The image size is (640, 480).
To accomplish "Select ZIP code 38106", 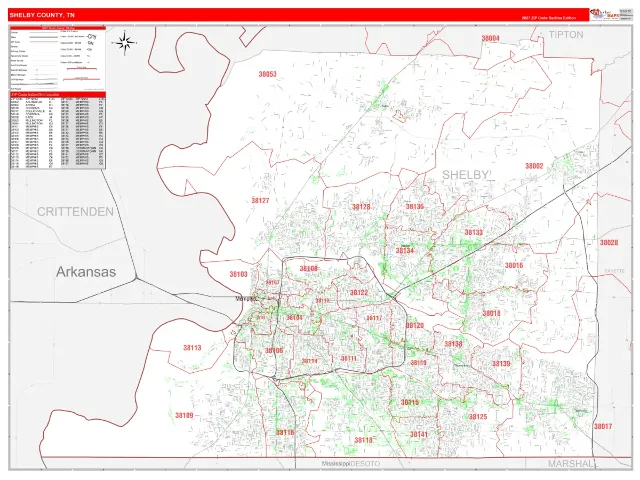I will (273, 351).
